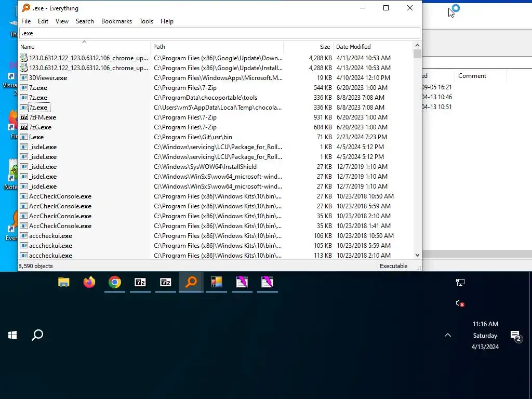Click the 3DViewer.exe file icon
The height and width of the screenshot is (399, 532).
pyautogui.click(x=24, y=78)
